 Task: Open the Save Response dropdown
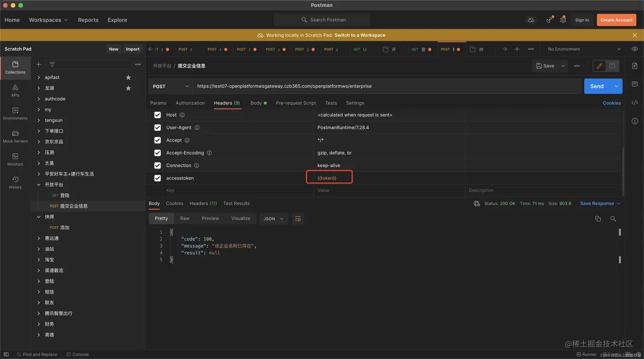click(600, 204)
